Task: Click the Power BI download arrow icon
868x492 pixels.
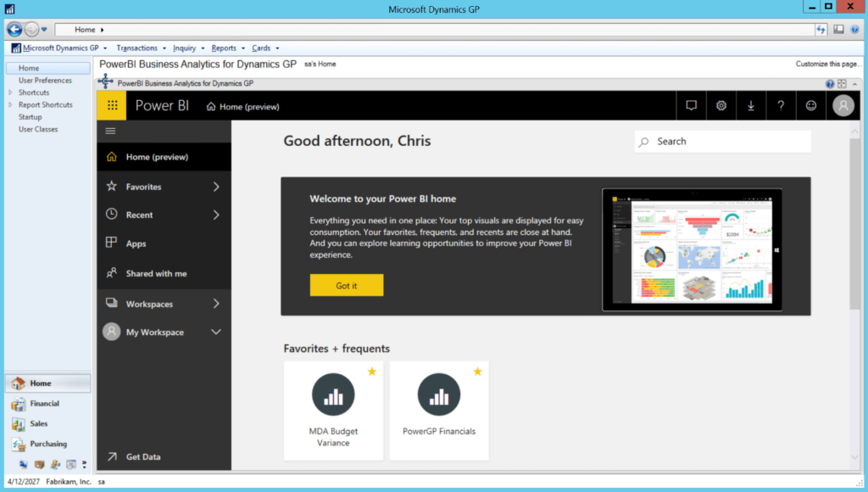Action: click(751, 105)
